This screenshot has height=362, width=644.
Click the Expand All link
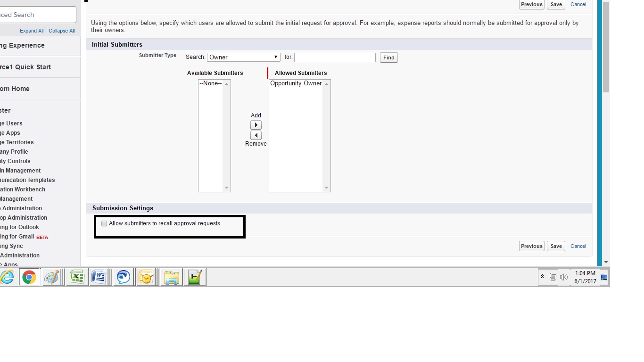pyautogui.click(x=32, y=31)
